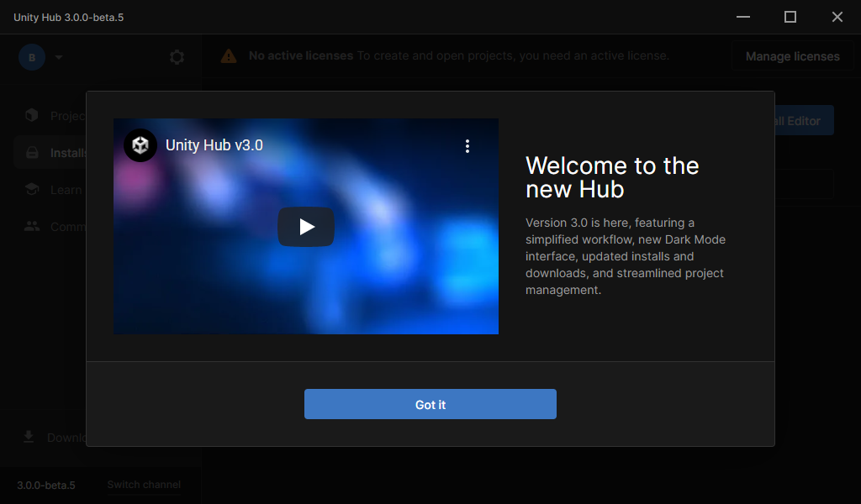Close the Unity Hub window
Screen dimensions: 861x504
(x=837, y=17)
